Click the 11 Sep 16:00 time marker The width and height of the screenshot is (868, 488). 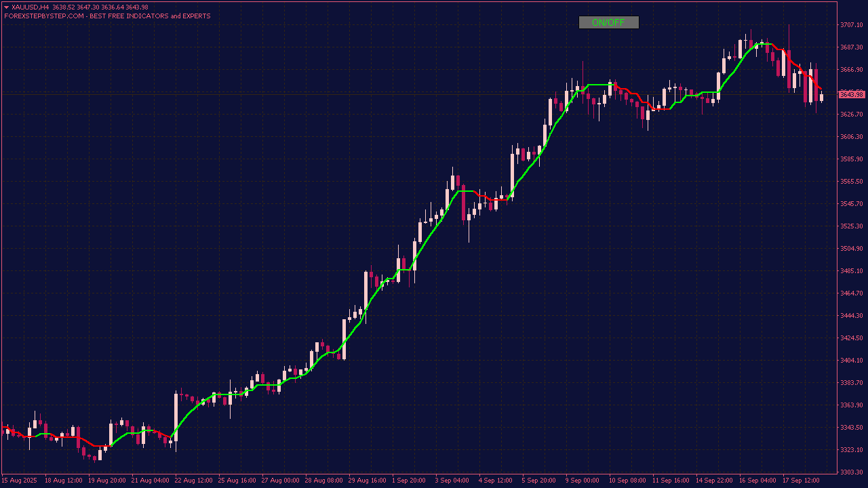point(671,481)
